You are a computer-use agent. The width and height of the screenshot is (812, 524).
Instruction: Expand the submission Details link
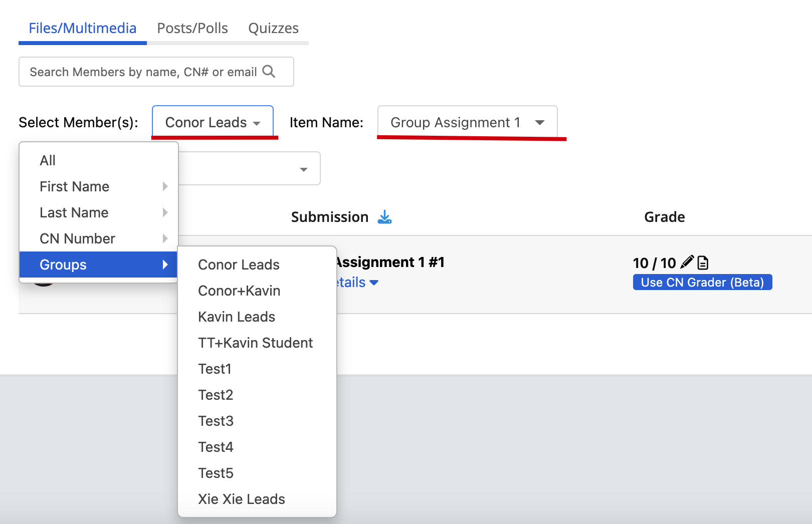click(x=357, y=283)
